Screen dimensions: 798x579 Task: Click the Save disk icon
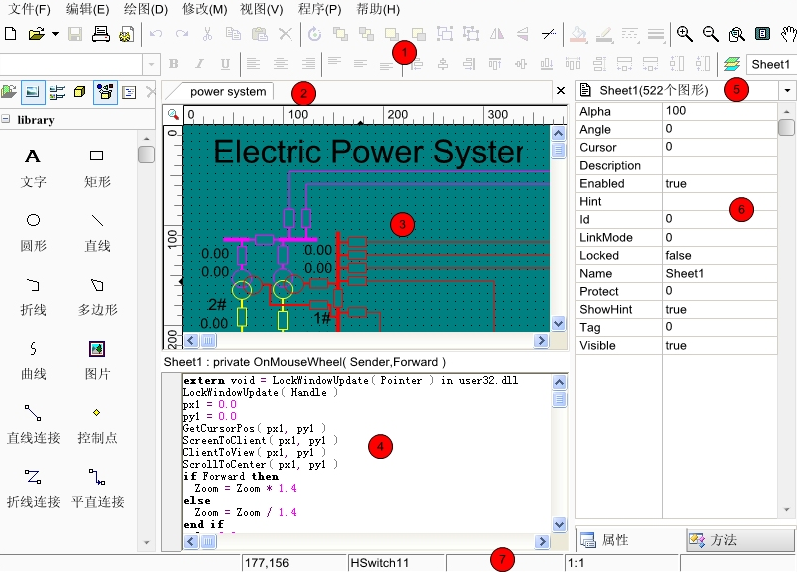click(x=75, y=34)
